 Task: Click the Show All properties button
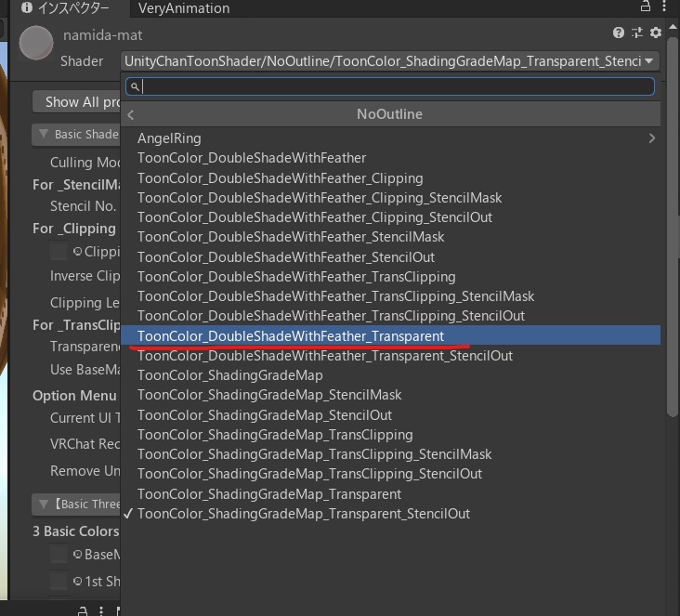(77, 102)
